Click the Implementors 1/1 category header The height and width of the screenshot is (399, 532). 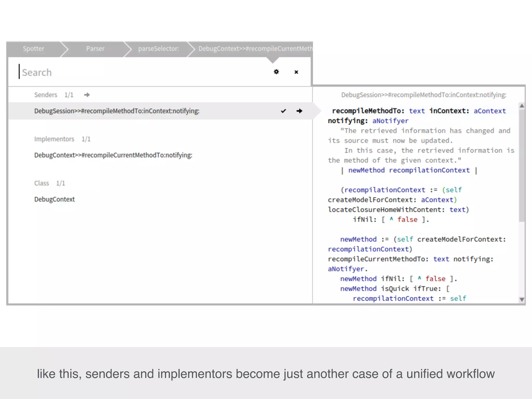[62, 139]
